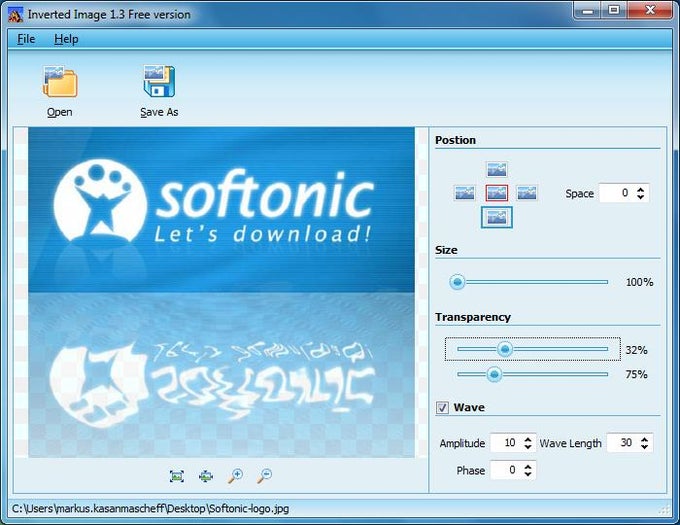Click the application icon in the title bar

coord(15,14)
